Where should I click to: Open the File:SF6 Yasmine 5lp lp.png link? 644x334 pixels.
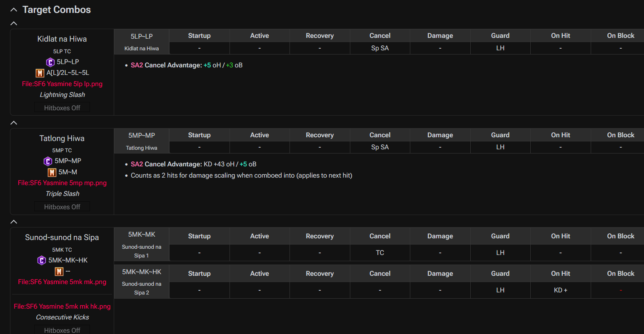(x=62, y=84)
